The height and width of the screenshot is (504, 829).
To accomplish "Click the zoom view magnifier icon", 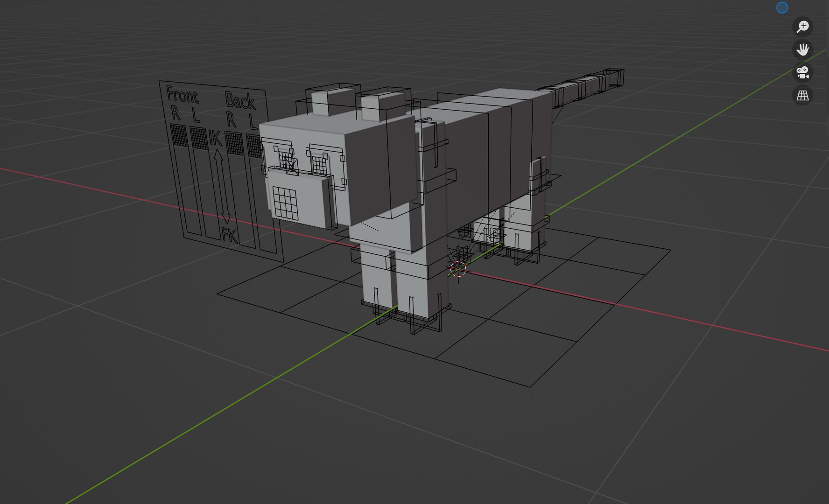I will click(x=802, y=27).
